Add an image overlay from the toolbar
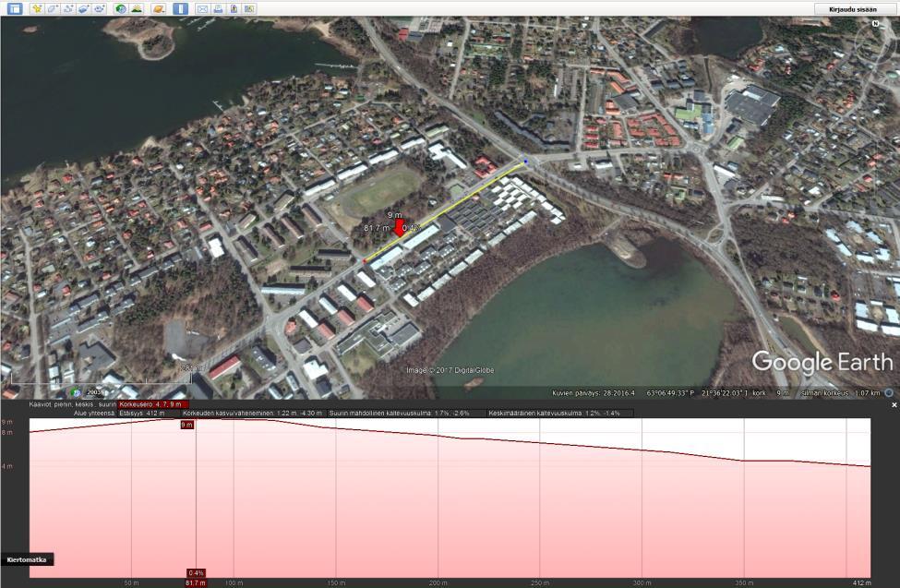Screen dimensions: 900x588 [83, 8]
